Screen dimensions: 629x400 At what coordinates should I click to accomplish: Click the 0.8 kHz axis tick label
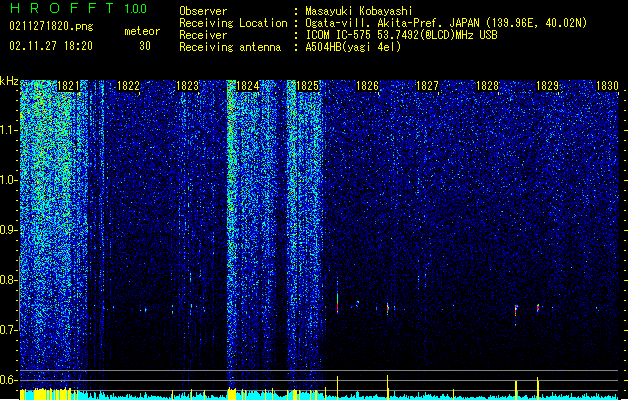[x=9, y=280]
